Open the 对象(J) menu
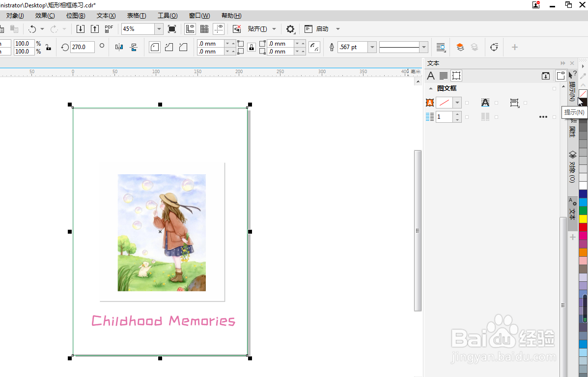The height and width of the screenshot is (377, 588). (x=15, y=16)
